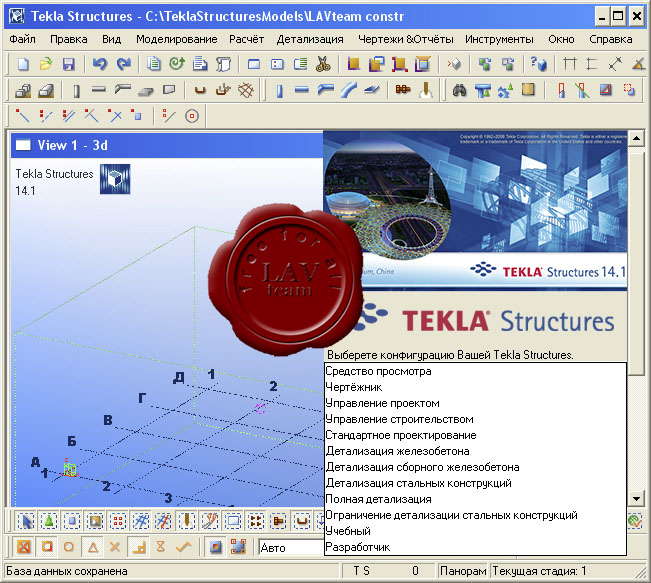Click the View 1 - 3d title bar icon

[23, 145]
